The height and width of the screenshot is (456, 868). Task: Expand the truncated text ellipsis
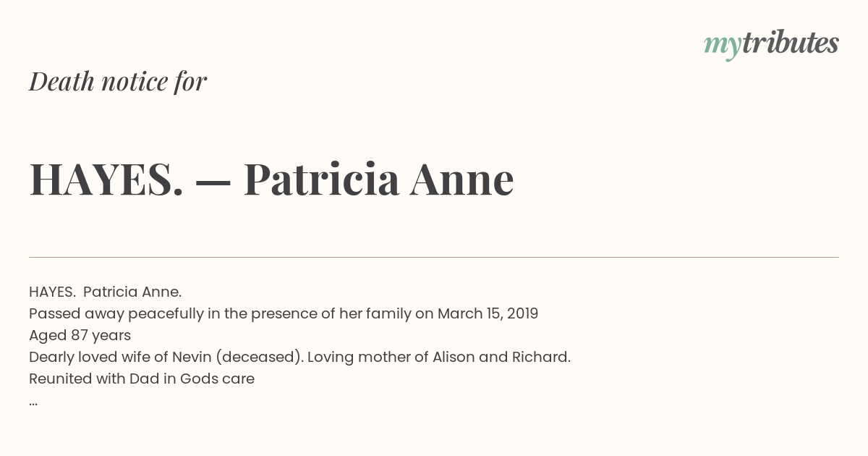pos(33,404)
